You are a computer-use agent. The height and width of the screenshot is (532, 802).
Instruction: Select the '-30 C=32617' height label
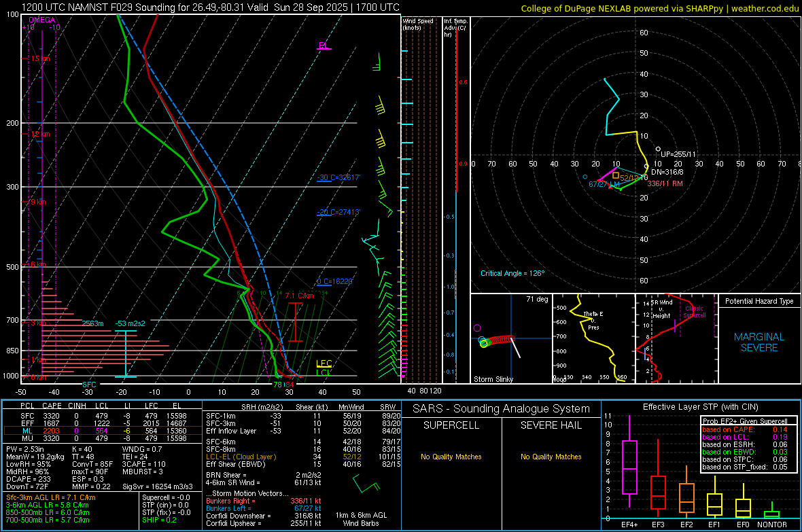[338, 177]
